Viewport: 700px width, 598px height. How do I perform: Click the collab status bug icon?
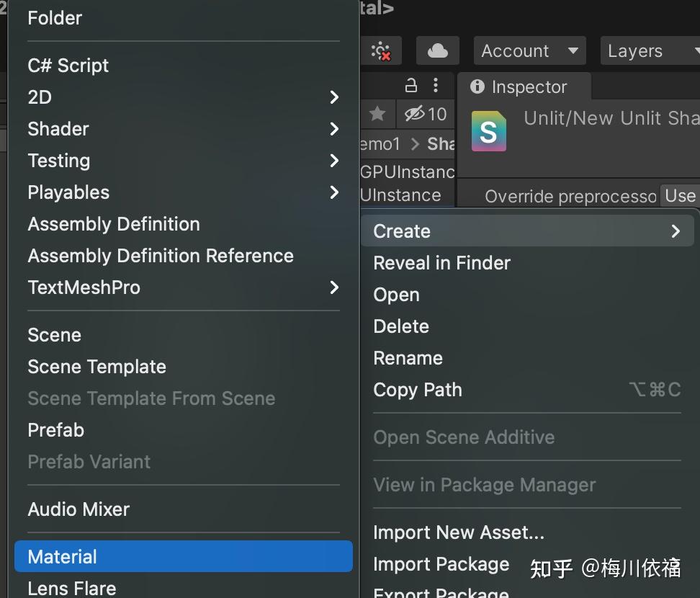(381, 50)
